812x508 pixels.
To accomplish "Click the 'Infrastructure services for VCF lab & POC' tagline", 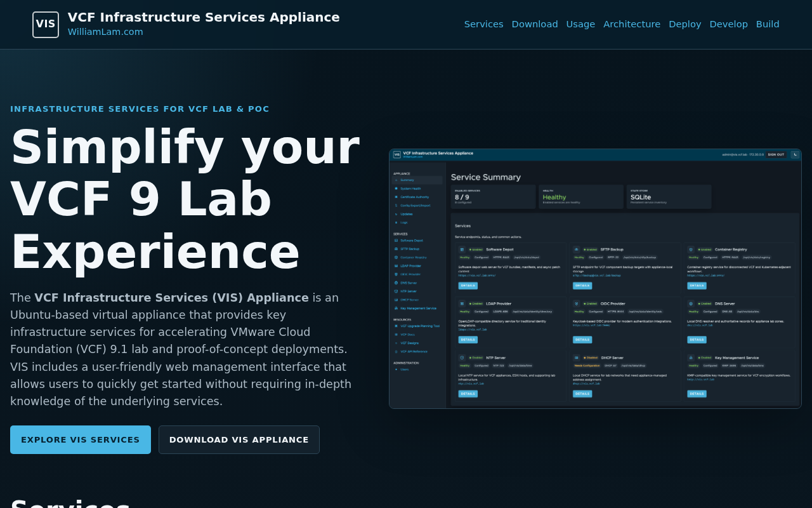I will coord(140,109).
